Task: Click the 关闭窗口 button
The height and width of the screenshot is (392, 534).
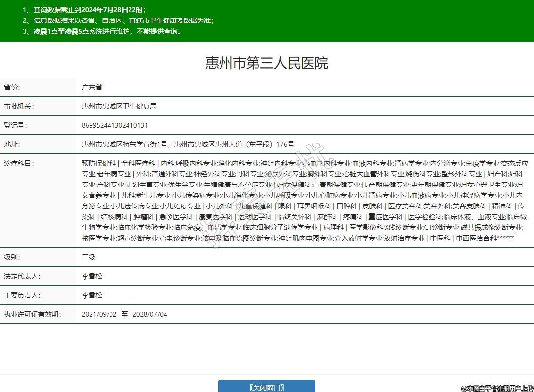Action: pyautogui.click(x=266, y=387)
